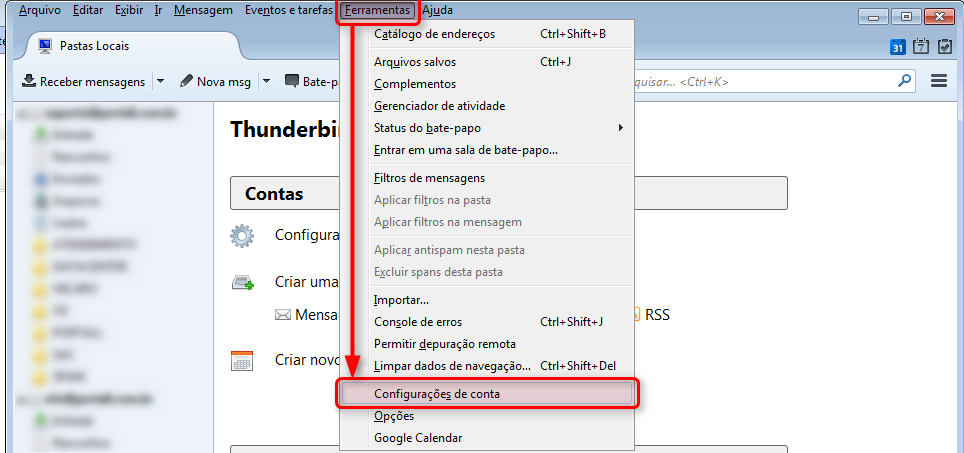964x453 pixels.
Task: Click the RSS link
Action: 657,315
